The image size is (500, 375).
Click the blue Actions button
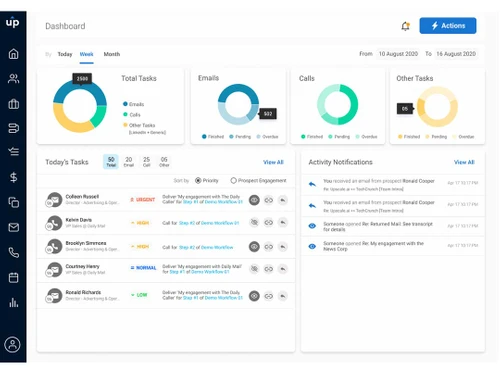(x=448, y=26)
